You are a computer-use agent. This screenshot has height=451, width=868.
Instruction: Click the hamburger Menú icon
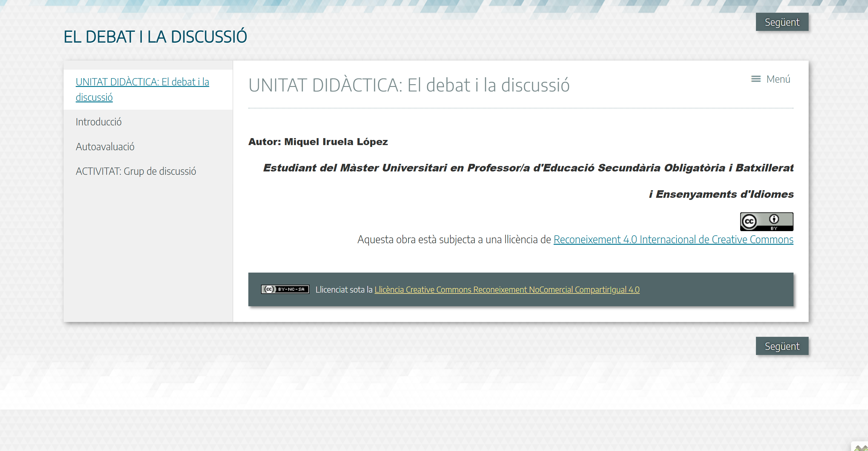point(756,79)
